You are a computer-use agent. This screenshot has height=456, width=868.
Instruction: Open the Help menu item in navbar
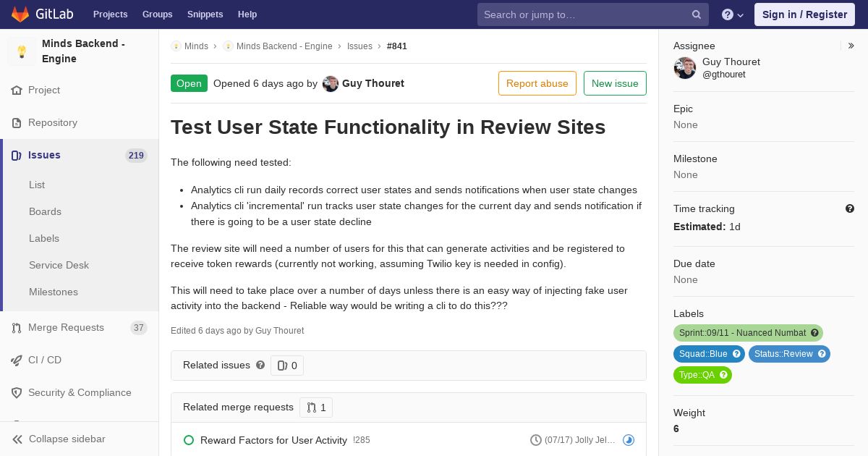pyautogui.click(x=247, y=14)
